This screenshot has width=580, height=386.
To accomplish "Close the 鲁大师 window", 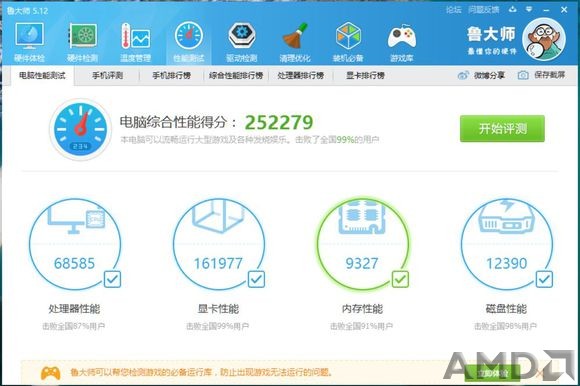I will coord(564,10).
